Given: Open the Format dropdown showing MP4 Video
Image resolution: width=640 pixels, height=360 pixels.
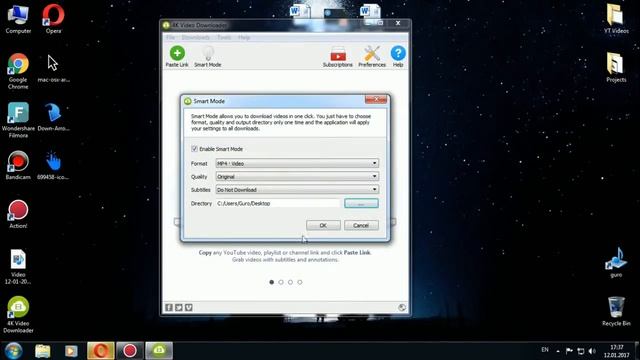Looking at the screenshot, I should [297, 163].
